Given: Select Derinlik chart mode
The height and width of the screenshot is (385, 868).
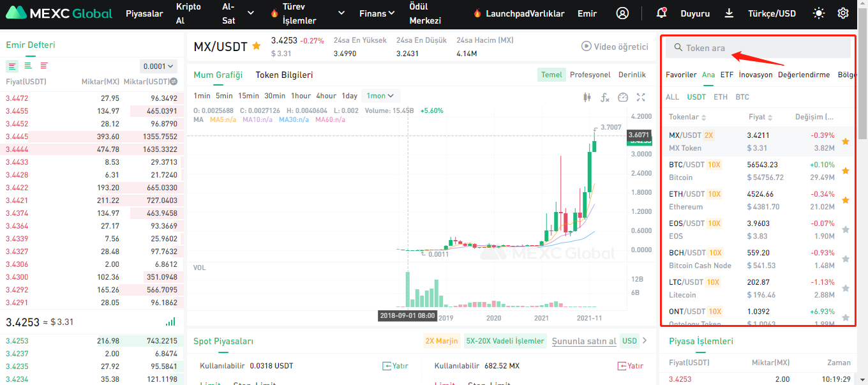Looking at the screenshot, I should 632,75.
